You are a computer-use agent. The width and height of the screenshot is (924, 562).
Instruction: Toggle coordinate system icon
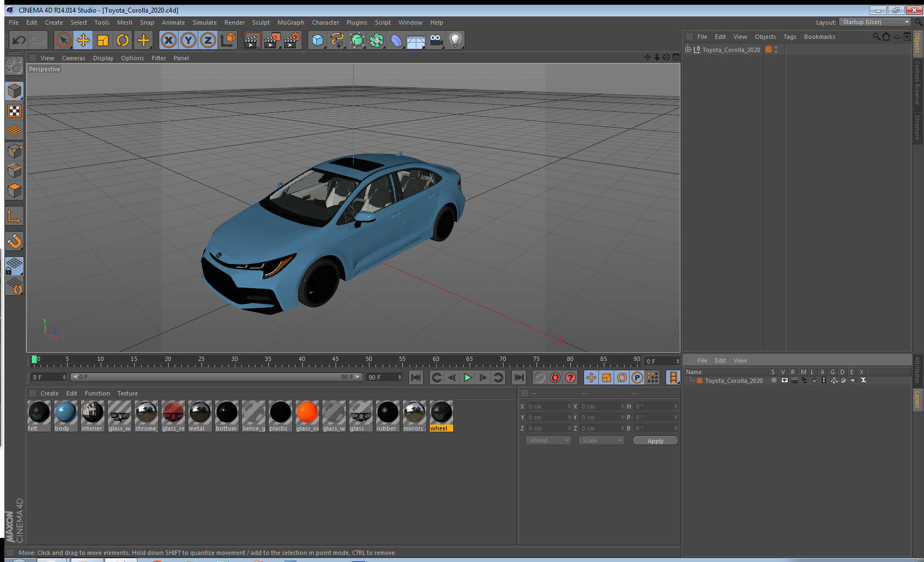click(228, 40)
